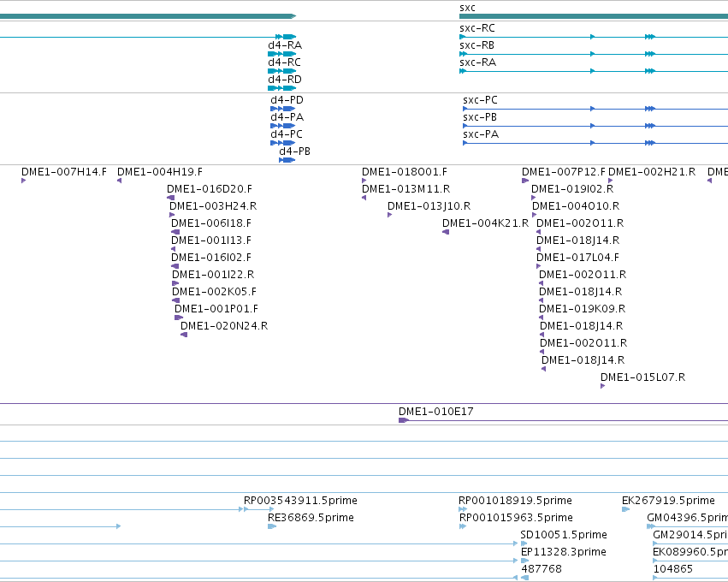Click the d4-PA protein feature label

point(287,117)
